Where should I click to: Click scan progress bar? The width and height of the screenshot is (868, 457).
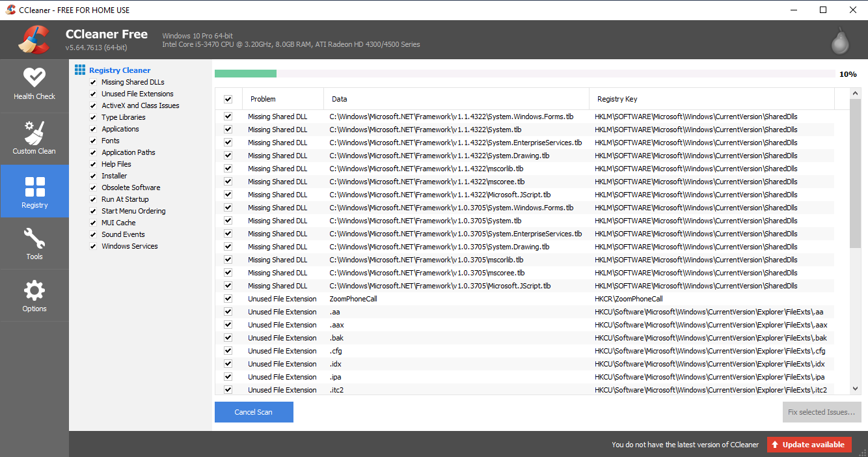point(524,74)
